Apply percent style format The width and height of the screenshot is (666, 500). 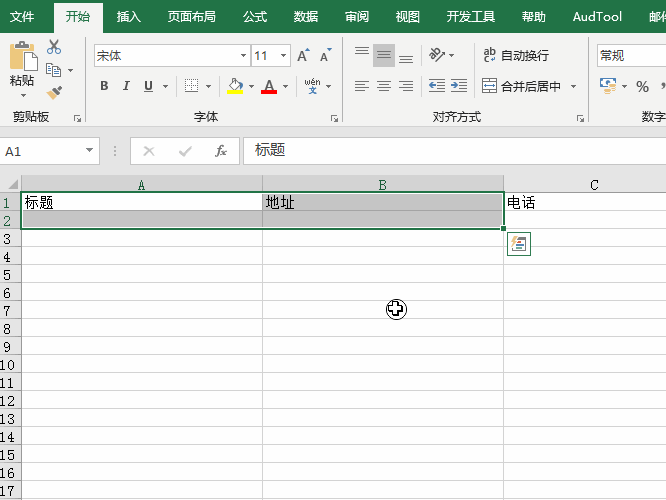(642, 87)
